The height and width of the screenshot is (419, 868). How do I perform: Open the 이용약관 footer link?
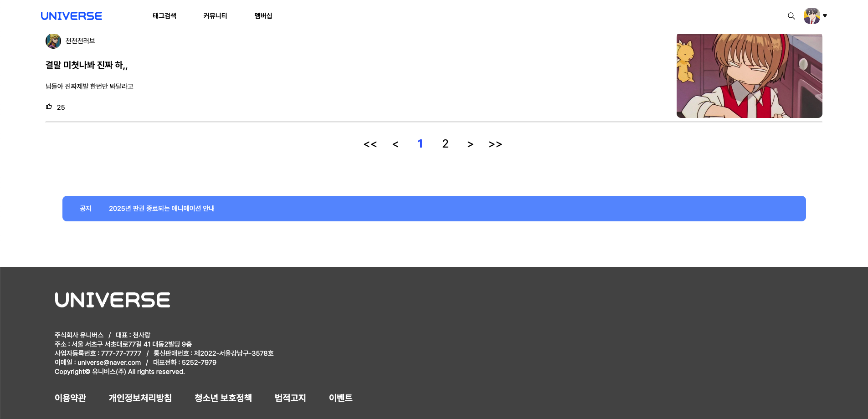[x=70, y=398]
